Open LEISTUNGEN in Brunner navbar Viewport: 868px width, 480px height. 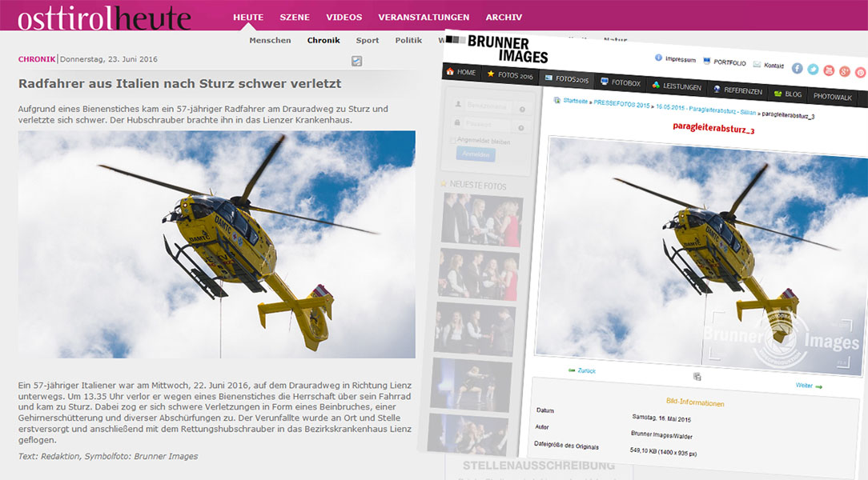(x=677, y=86)
